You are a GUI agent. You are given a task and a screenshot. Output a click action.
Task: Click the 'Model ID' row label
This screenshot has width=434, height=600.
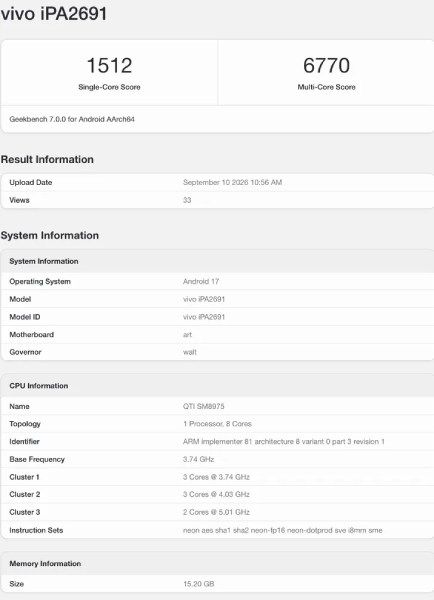point(25,317)
